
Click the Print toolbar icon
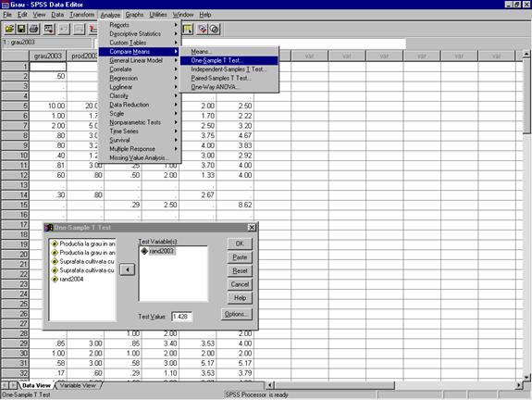point(34,30)
